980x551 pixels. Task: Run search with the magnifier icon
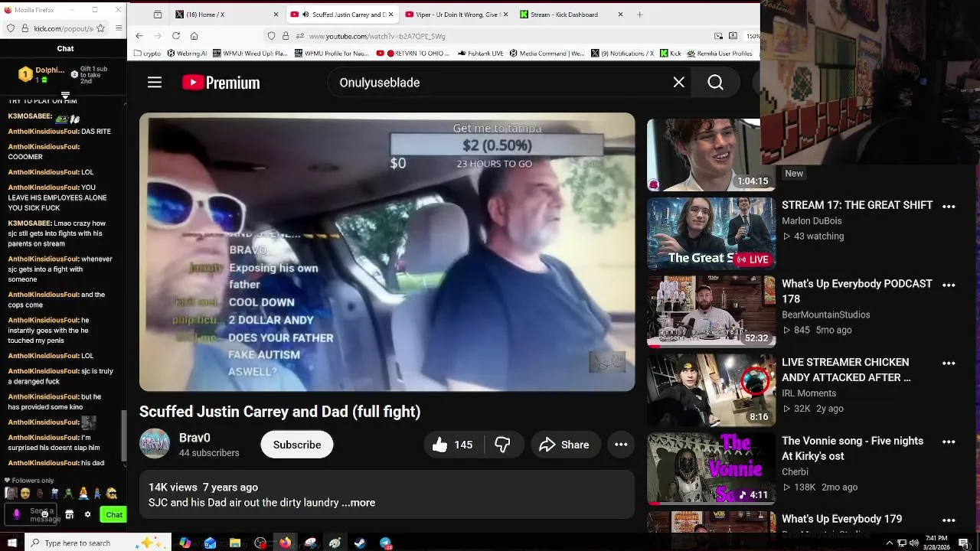coord(715,83)
